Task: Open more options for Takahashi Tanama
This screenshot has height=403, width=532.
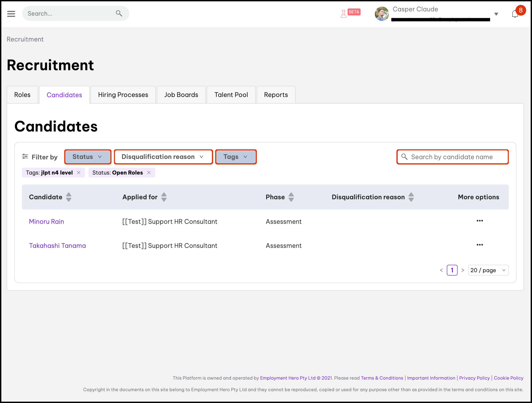Action: pos(480,245)
